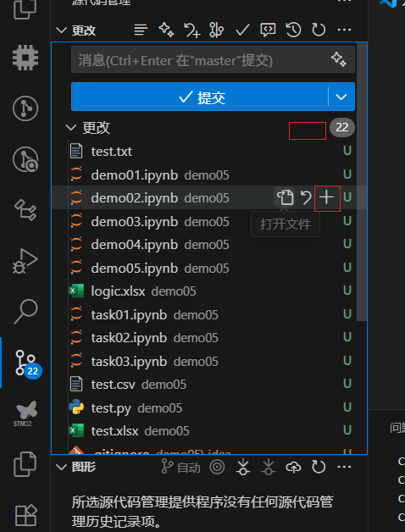Open more actions menu in 图形 header

click(344, 468)
